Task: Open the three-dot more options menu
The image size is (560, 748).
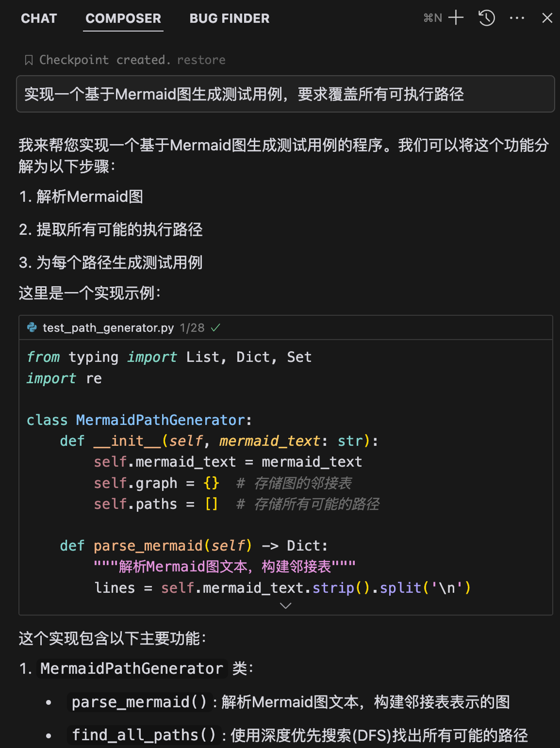Action: point(517,17)
